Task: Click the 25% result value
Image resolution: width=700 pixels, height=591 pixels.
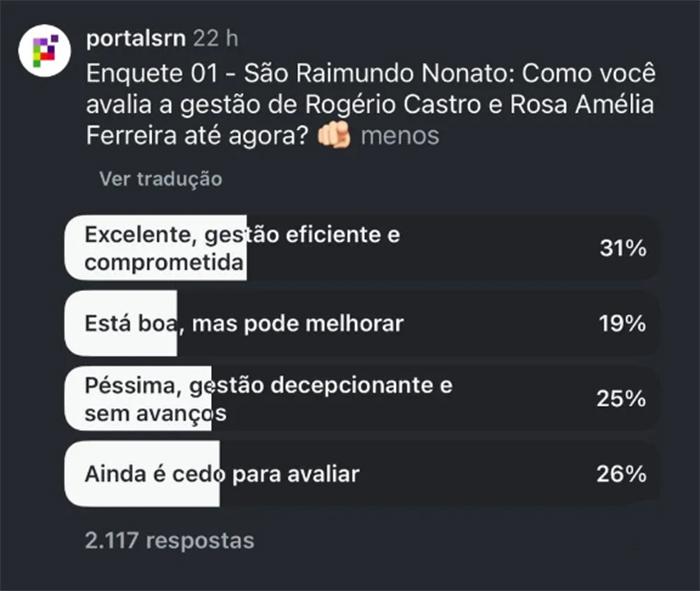Action: point(622,399)
